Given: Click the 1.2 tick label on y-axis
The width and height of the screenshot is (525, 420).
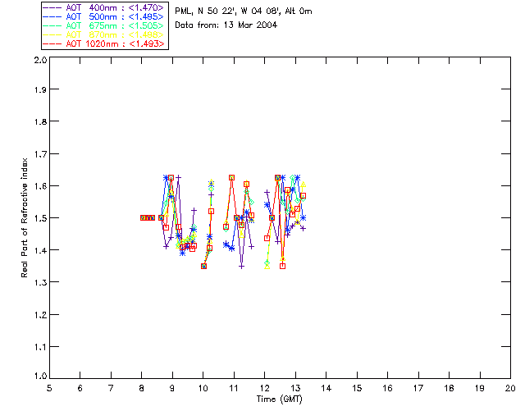Looking at the screenshot, I should (x=40, y=315).
